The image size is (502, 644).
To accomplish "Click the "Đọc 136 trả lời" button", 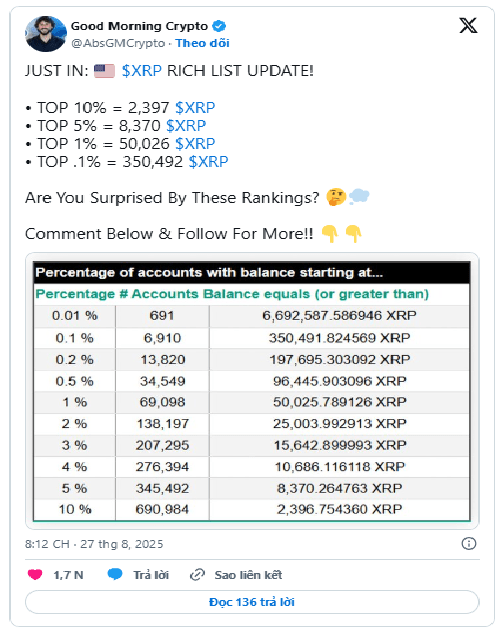I will coord(252,602).
